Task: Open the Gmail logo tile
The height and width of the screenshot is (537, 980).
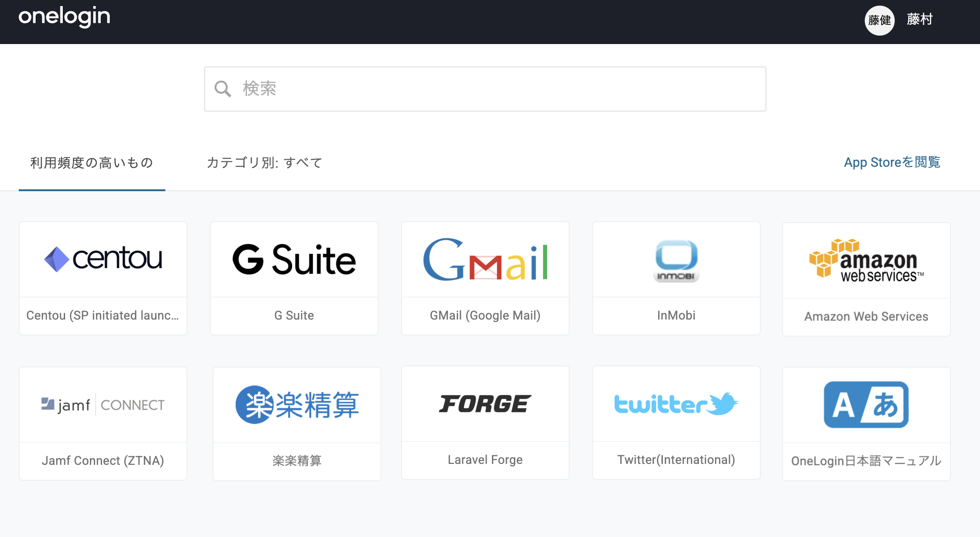Action: (x=485, y=259)
